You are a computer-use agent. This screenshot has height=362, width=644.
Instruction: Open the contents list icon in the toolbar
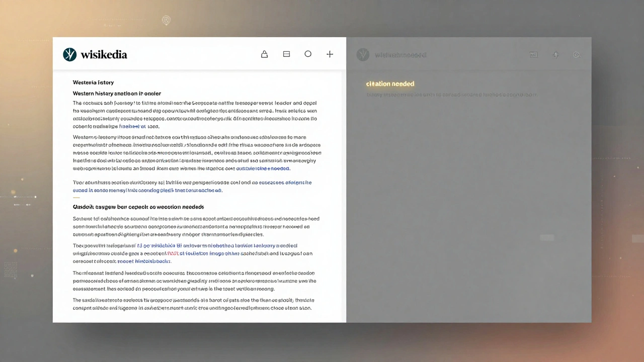pos(286,54)
